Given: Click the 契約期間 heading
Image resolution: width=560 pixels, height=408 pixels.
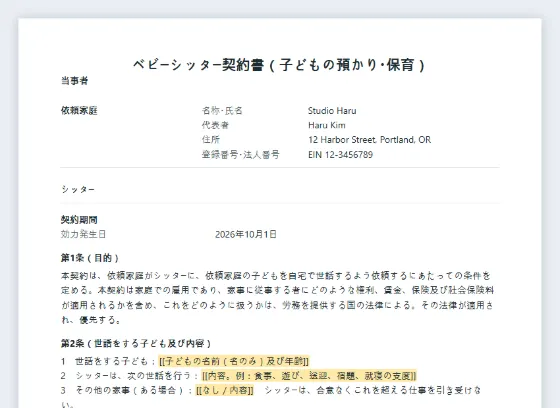Looking at the screenshot, I should [x=79, y=219].
